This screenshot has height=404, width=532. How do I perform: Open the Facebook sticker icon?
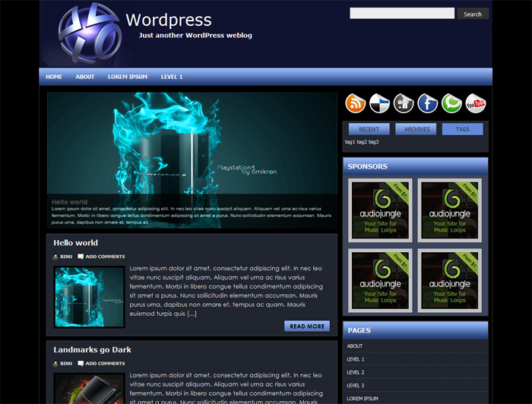(x=427, y=103)
